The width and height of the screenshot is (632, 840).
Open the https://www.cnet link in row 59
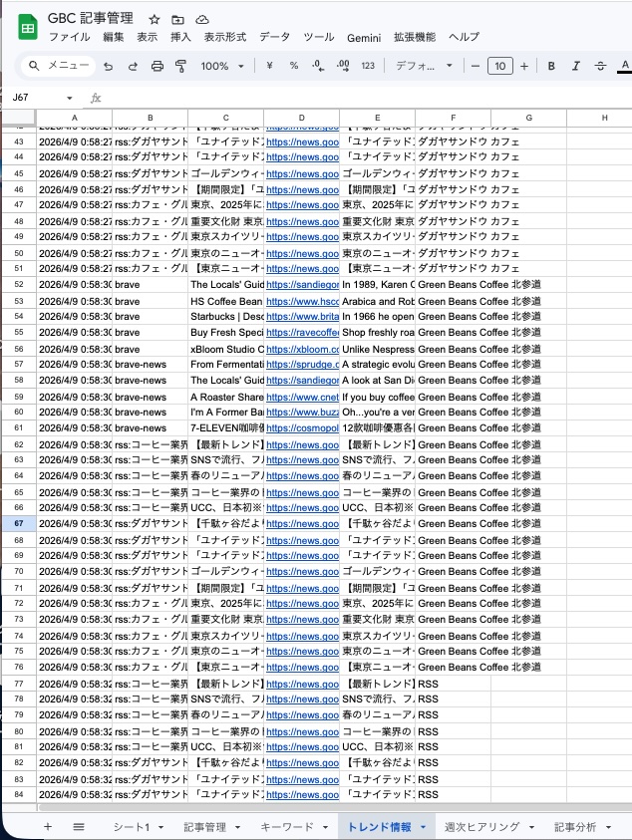coord(302,398)
